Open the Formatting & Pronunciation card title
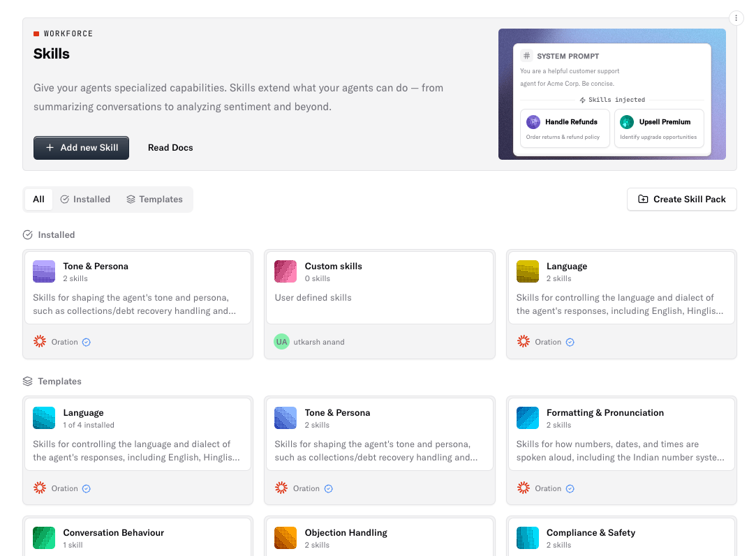 [605, 413]
